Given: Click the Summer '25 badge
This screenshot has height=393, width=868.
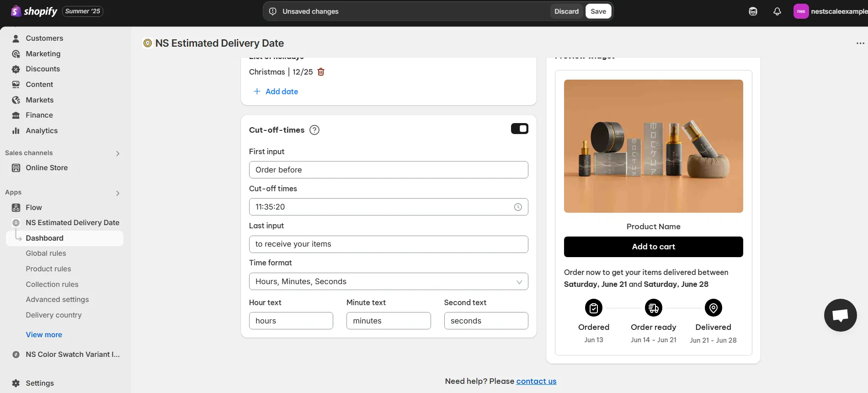Looking at the screenshot, I should 83,11.
